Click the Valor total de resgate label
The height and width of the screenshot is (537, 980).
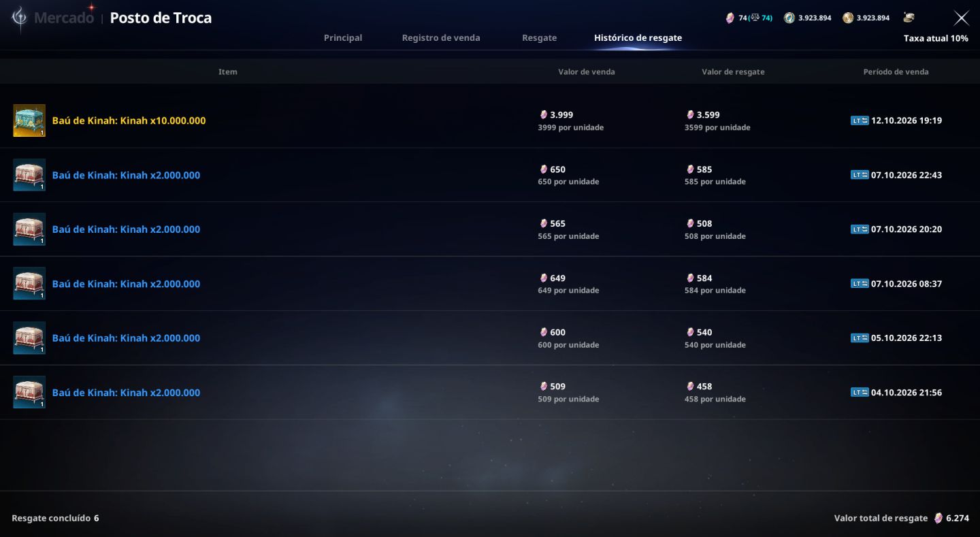(881, 518)
